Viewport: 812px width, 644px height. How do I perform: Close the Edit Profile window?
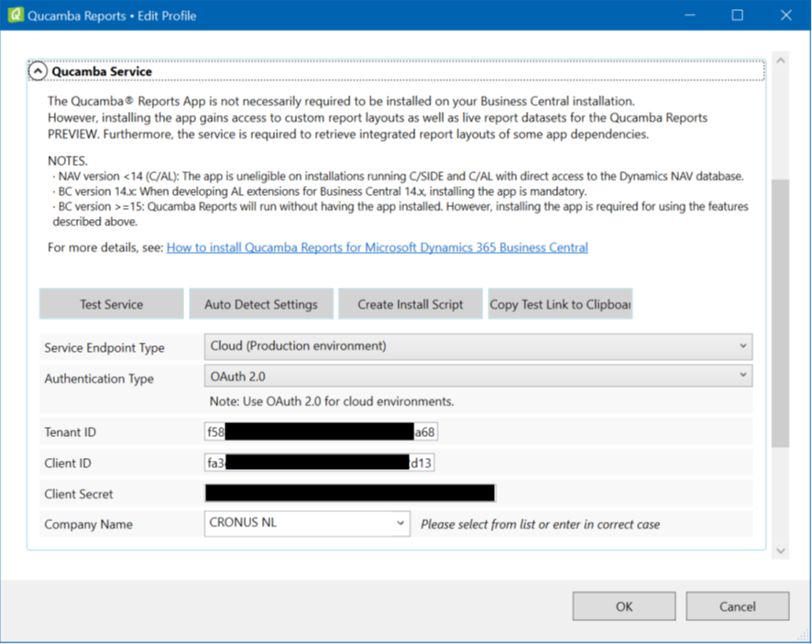(x=785, y=15)
